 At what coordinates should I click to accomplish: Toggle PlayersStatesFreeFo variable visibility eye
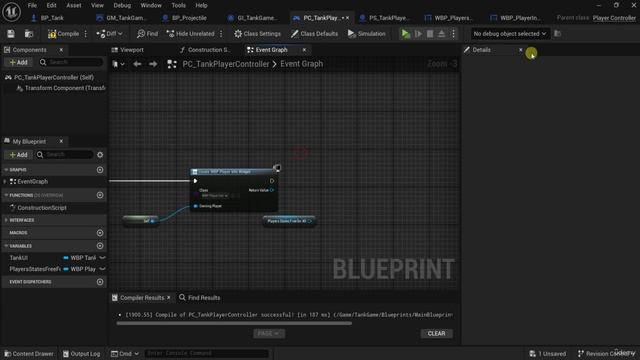102,269
